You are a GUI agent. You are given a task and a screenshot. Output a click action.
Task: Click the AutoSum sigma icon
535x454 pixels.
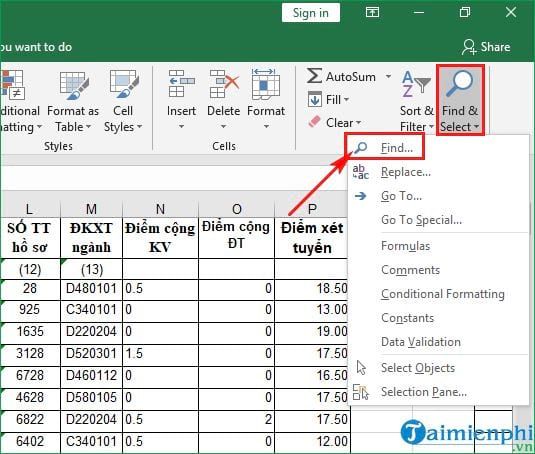314,76
